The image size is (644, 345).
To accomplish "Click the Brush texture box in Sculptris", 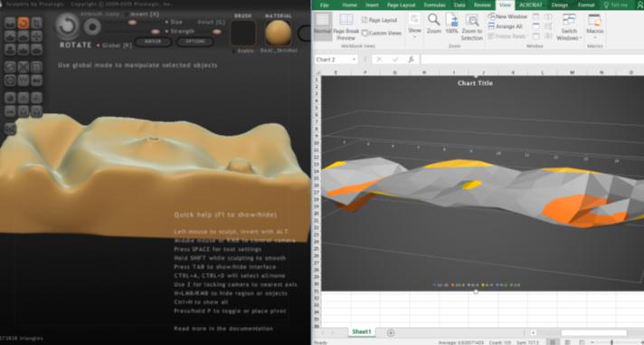I will click(x=242, y=33).
